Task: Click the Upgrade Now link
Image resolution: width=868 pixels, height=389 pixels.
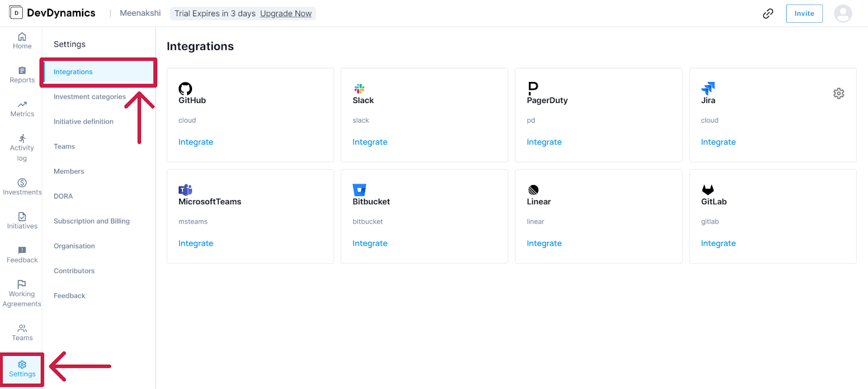Action: point(286,14)
